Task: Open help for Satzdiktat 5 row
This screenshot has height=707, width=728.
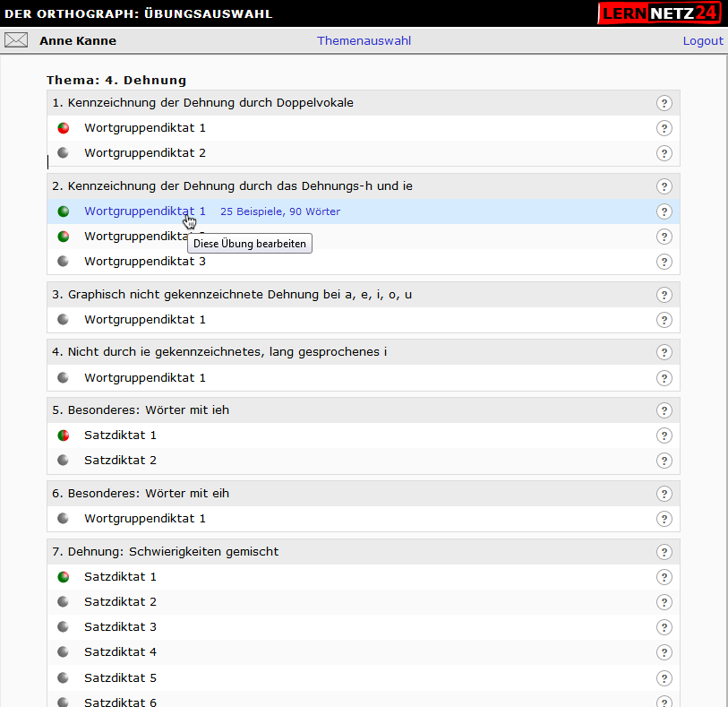Action: pyautogui.click(x=664, y=678)
